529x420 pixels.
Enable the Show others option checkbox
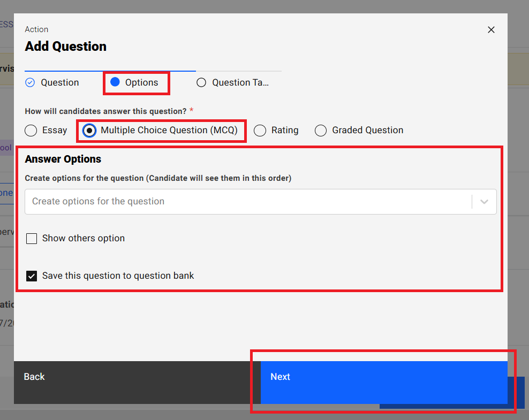pos(32,239)
